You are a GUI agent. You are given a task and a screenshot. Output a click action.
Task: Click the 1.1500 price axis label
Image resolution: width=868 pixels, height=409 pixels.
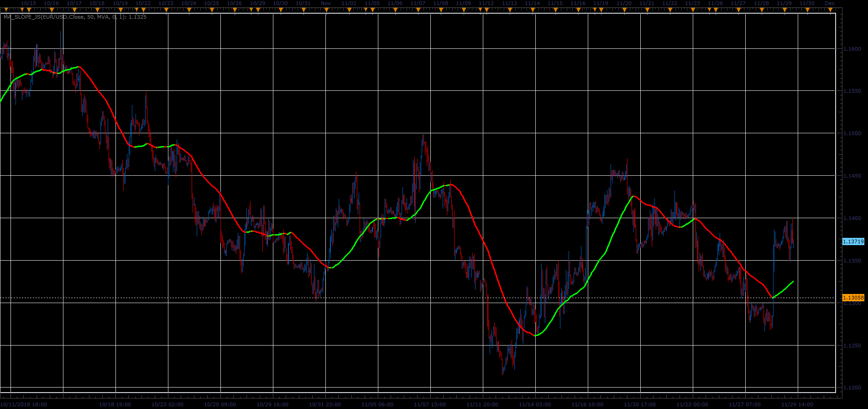pyautogui.click(x=852, y=133)
